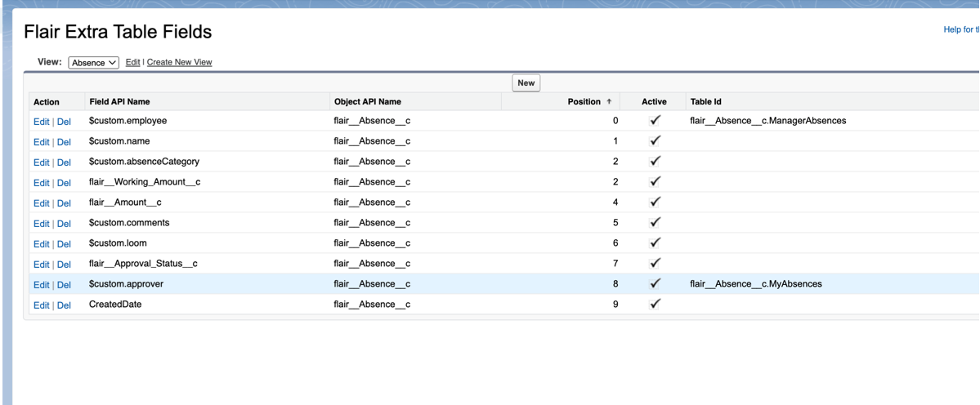Click the Active column header
This screenshot has width=980, height=405.
click(x=654, y=102)
